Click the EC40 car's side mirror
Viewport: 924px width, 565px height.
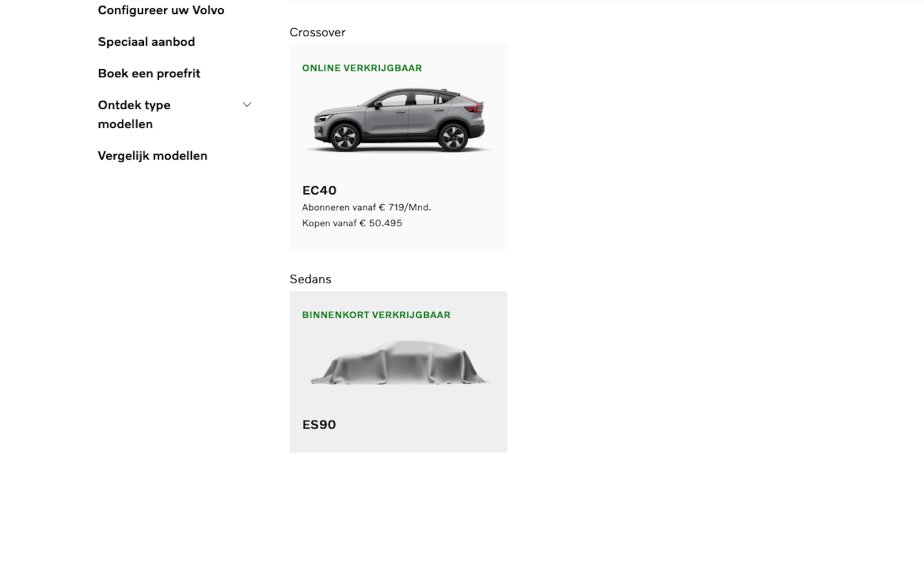377,105
